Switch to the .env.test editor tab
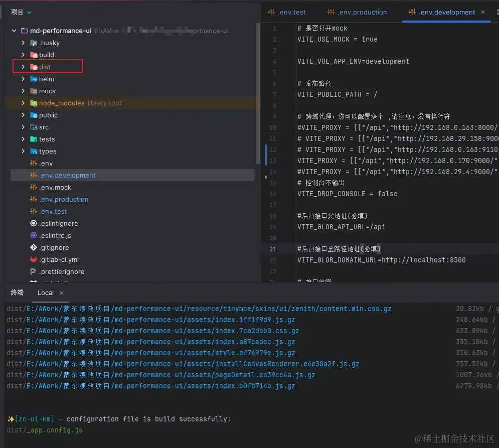This screenshot has width=499, height=448. click(x=287, y=12)
